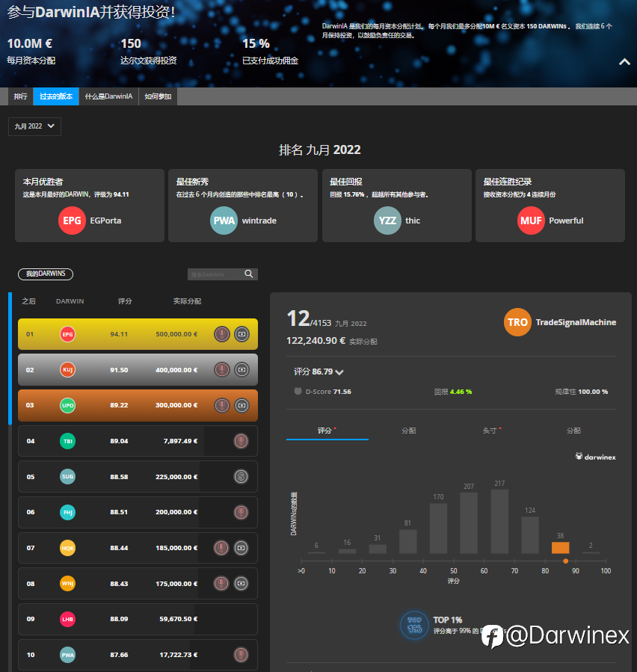This screenshot has height=672, width=637.
Task: Click the 实际分配 column header
Action: [x=187, y=301]
